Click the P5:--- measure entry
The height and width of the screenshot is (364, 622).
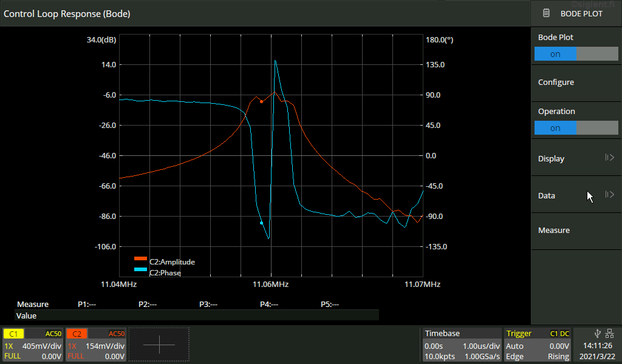(x=330, y=304)
